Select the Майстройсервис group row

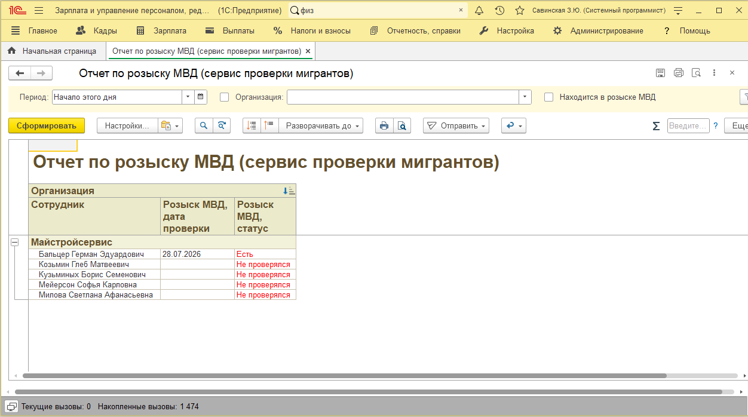coord(162,242)
